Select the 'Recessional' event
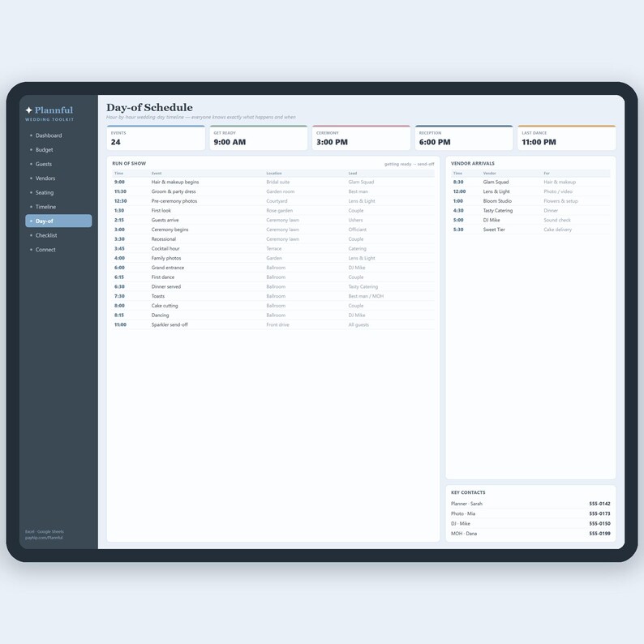Viewport: 644px width, 644px height. [273, 239]
